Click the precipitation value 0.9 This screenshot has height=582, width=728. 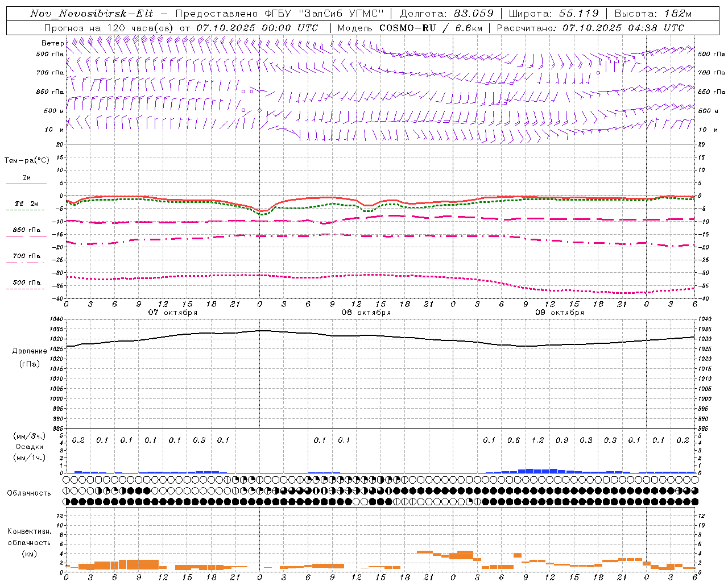[562, 440]
